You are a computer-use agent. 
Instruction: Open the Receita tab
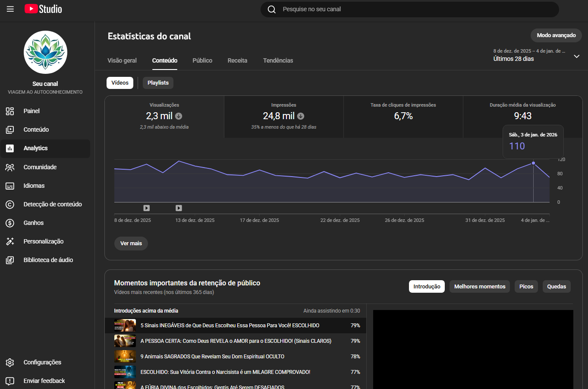click(x=237, y=60)
